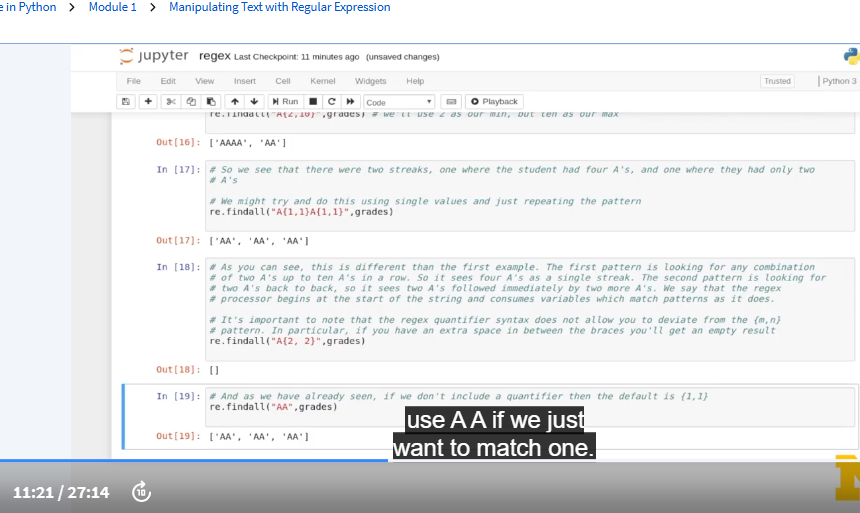Click the Playback button
The height and width of the screenshot is (513, 860).
coord(495,102)
